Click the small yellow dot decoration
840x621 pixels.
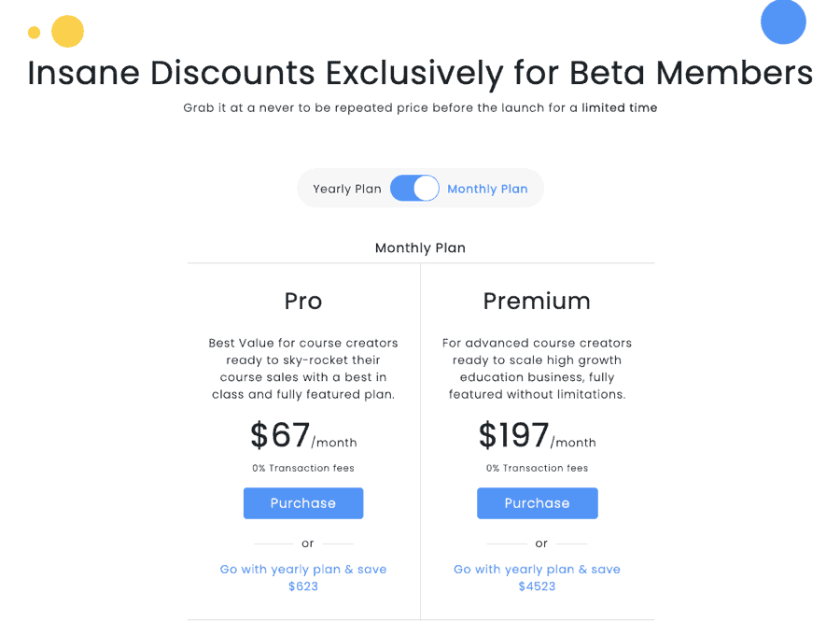[x=35, y=33]
